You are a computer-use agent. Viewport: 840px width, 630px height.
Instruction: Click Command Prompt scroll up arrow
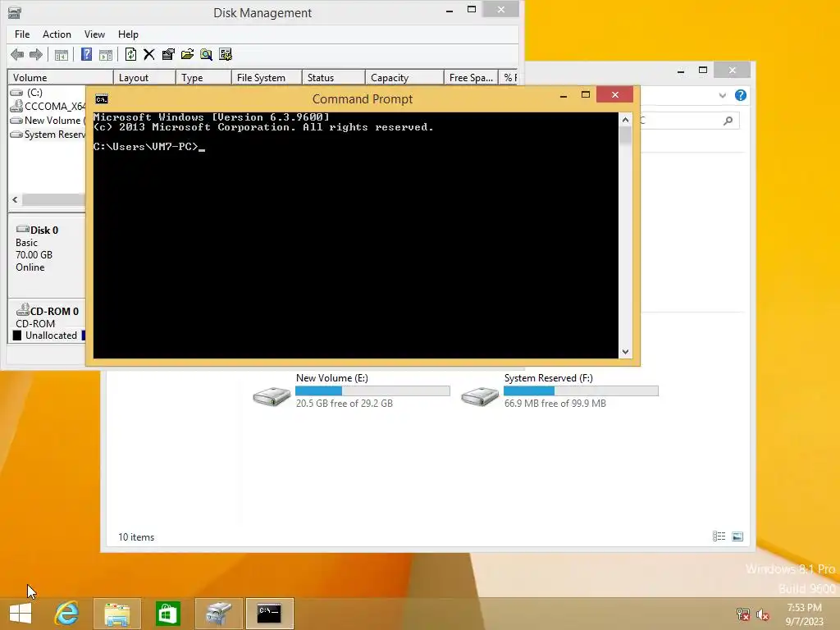tap(625, 120)
